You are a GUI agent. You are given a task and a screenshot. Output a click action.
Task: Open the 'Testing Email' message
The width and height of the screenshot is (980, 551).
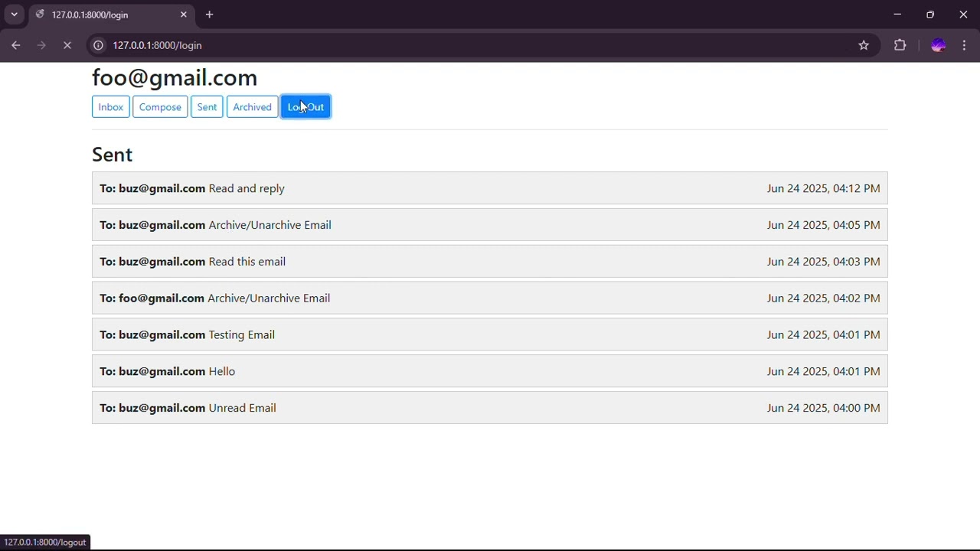(490, 334)
